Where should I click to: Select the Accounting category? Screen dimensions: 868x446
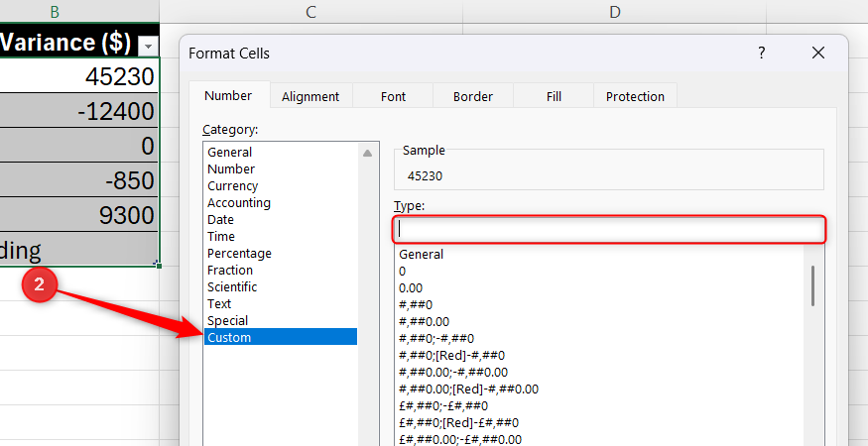pyautogui.click(x=280, y=203)
